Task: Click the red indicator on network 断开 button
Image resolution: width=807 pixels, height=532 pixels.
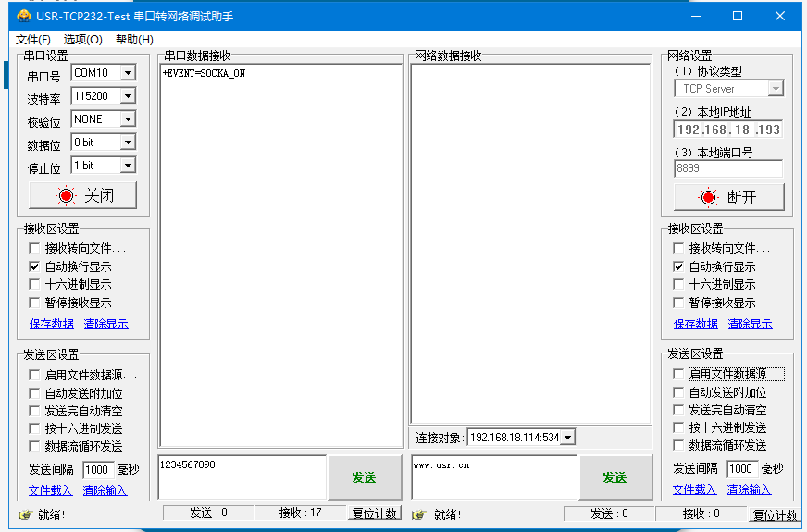Action: tap(709, 197)
